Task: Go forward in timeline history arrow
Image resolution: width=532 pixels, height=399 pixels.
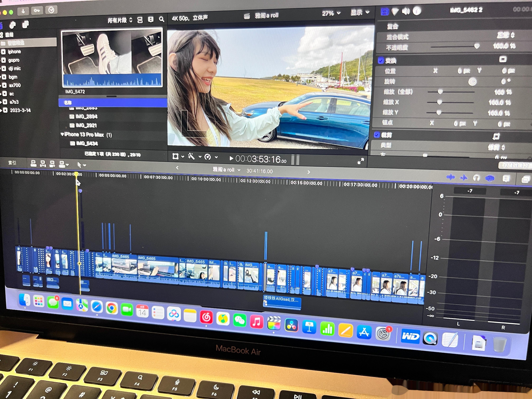Action: [309, 172]
